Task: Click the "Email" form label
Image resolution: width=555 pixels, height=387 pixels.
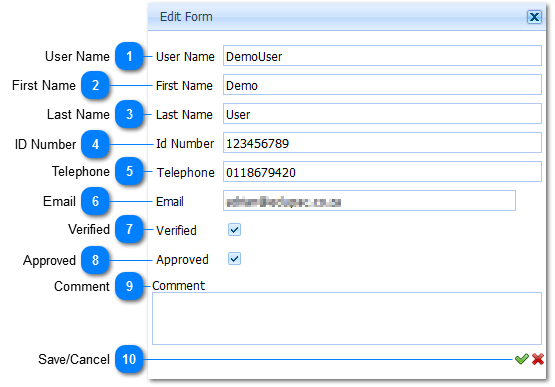Action: [x=170, y=202]
